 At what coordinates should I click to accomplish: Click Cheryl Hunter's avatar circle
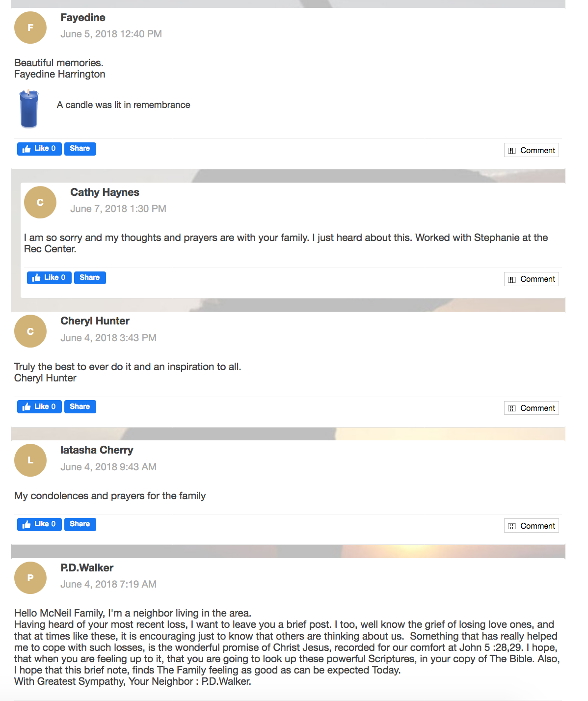point(30,331)
